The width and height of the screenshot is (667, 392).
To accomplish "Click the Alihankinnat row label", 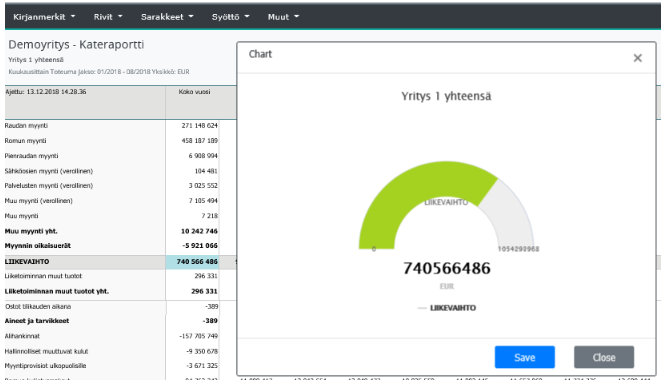I will (22, 336).
